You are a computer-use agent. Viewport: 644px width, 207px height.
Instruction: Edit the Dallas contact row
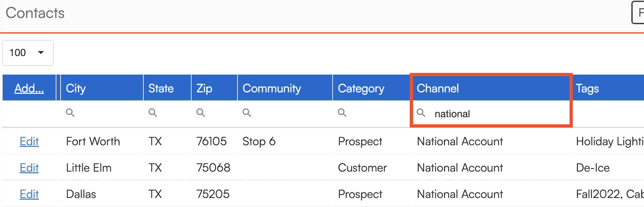coord(29,194)
